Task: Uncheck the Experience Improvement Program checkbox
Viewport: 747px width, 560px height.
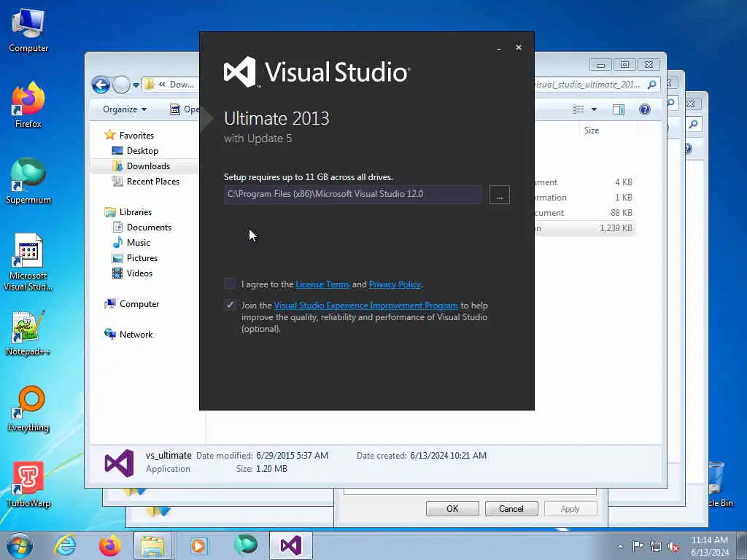Action: (230, 305)
